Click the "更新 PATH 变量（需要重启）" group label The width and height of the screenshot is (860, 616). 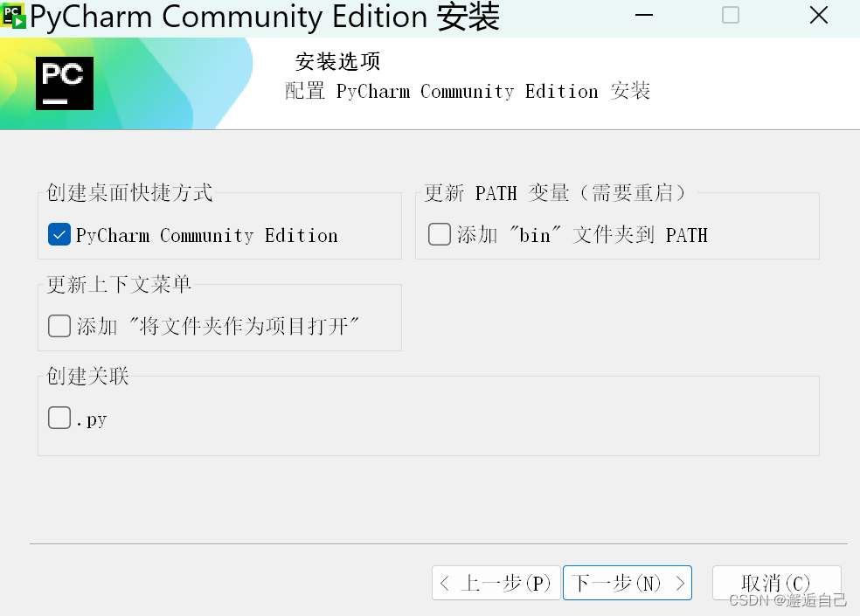click(x=556, y=192)
